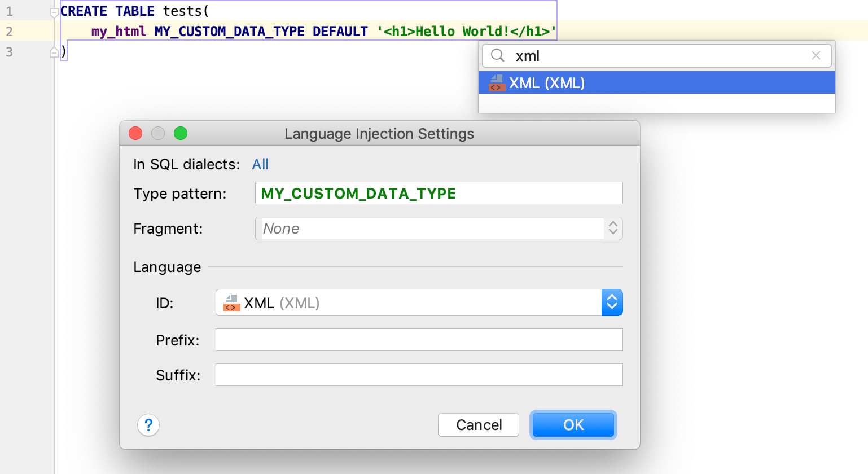Click the green zoom window button

point(181,133)
